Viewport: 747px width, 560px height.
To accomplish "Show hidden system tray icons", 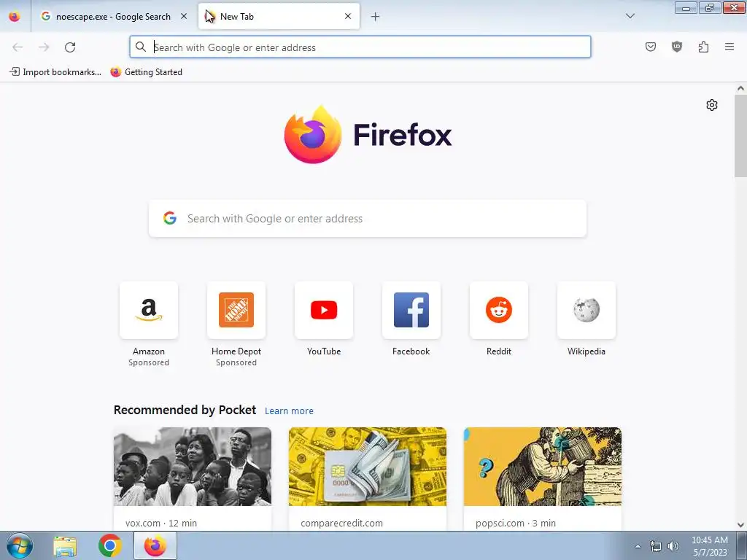I will coord(638,546).
